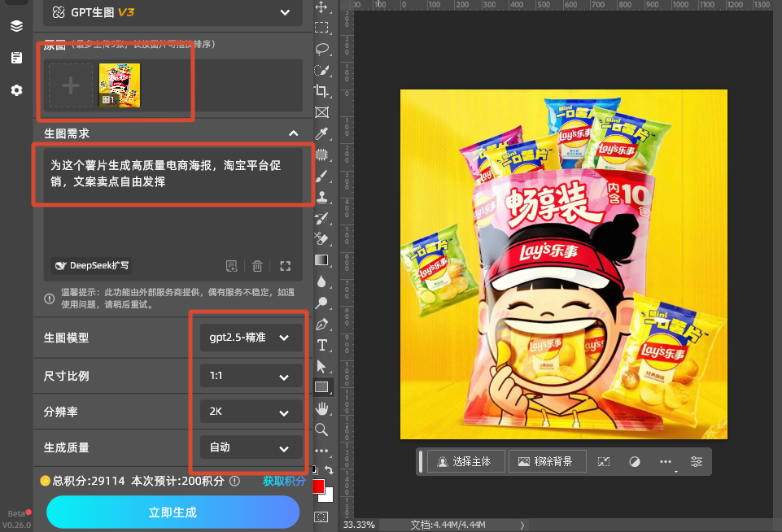Open the layers stack icon in left sidebar
The height and width of the screenshot is (532, 782).
(x=16, y=26)
